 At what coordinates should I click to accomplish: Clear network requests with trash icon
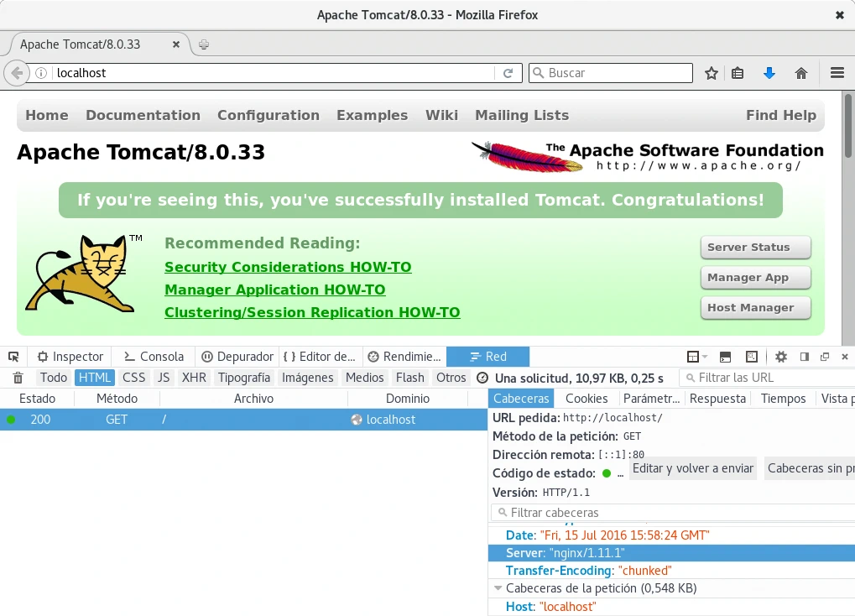click(x=18, y=378)
